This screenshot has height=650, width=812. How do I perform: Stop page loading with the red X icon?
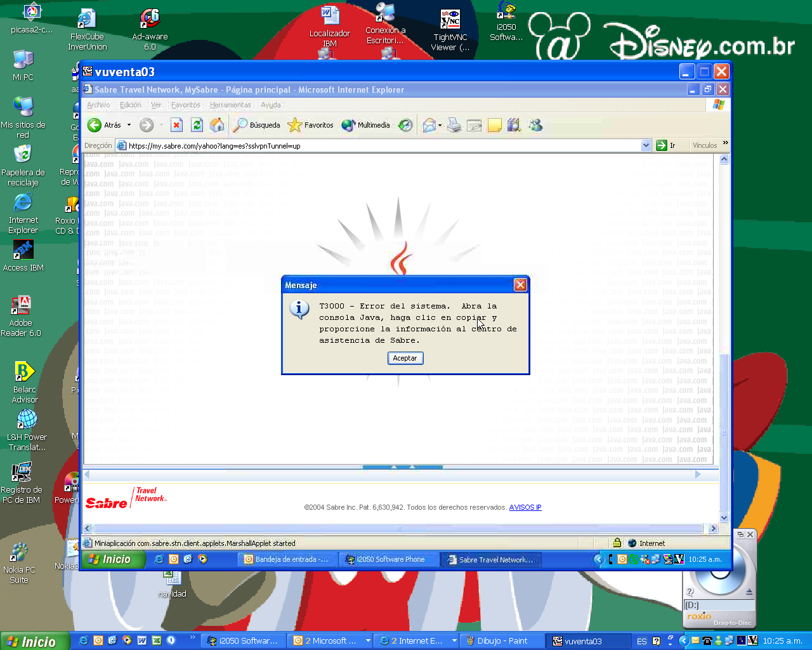176,125
